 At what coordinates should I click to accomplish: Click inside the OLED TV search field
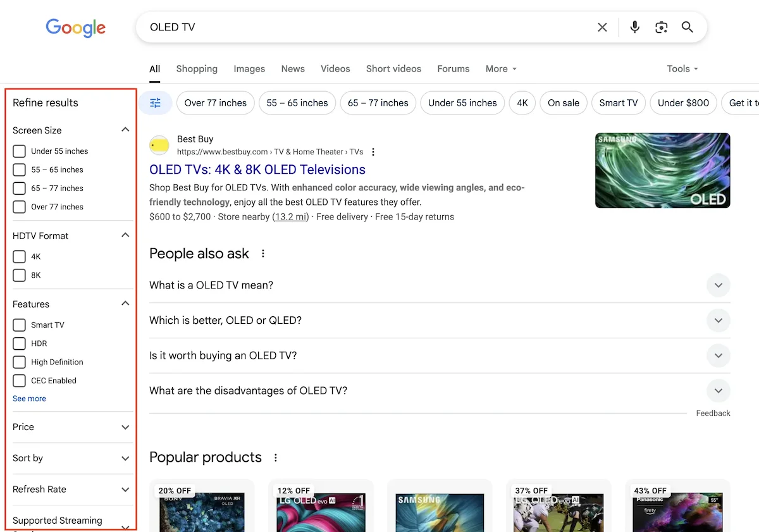[367, 27]
